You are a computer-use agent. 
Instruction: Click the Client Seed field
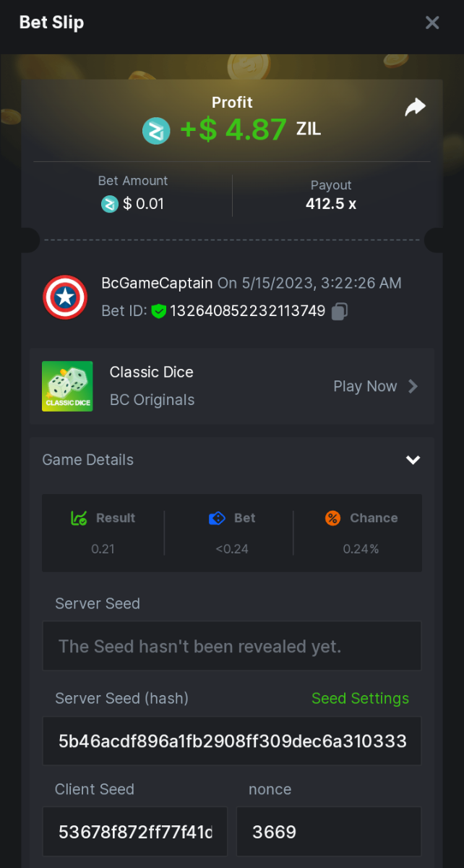pos(134,832)
